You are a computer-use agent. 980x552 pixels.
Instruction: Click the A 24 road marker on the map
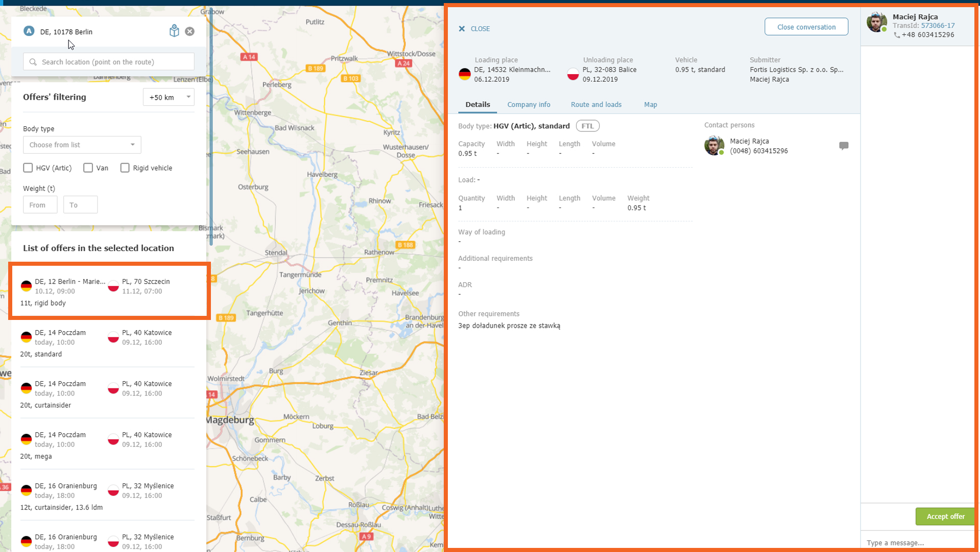coord(403,63)
